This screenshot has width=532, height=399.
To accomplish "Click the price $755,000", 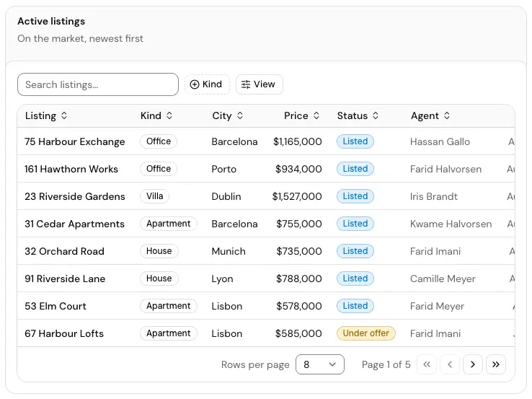I will [299, 224].
